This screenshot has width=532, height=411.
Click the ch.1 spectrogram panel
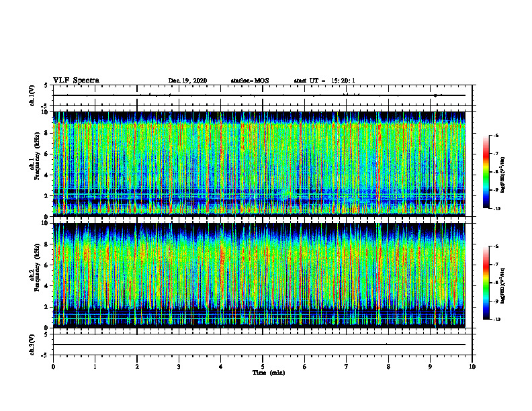coord(259,164)
